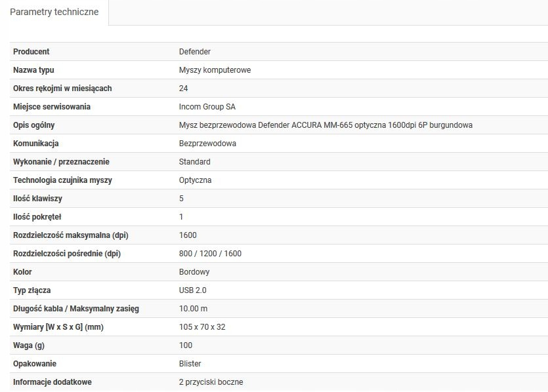
Task: Select the warranty value 24
Action: click(183, 88)
